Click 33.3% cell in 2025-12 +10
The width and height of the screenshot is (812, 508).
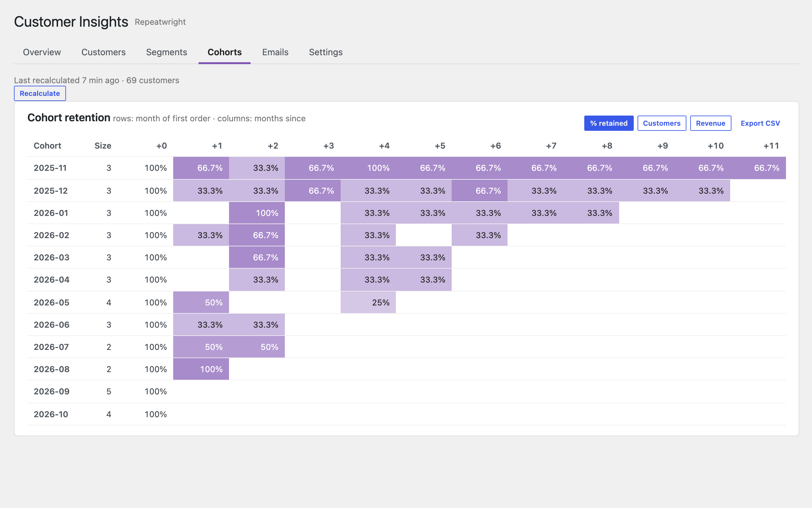tap(702, 191)
